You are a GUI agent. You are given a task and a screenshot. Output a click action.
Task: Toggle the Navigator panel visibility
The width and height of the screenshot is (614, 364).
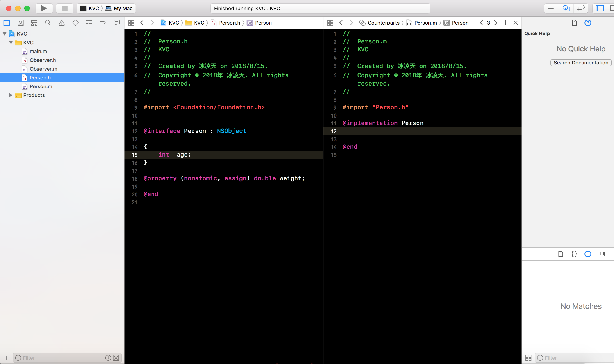tap(600, 8)
